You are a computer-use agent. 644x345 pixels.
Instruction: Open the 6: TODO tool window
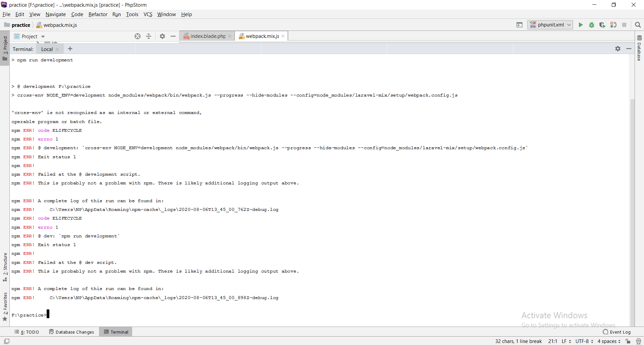tap(27, 332)
